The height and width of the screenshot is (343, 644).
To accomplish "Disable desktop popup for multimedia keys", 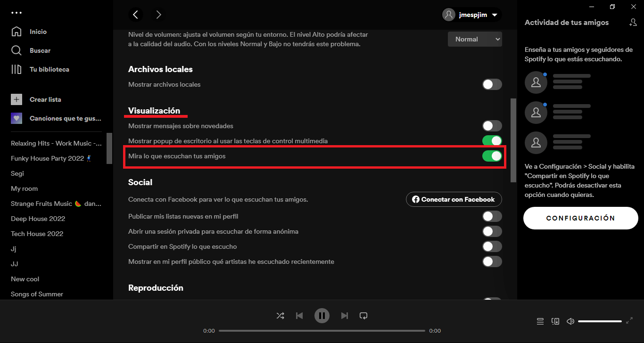I will 492,141.
